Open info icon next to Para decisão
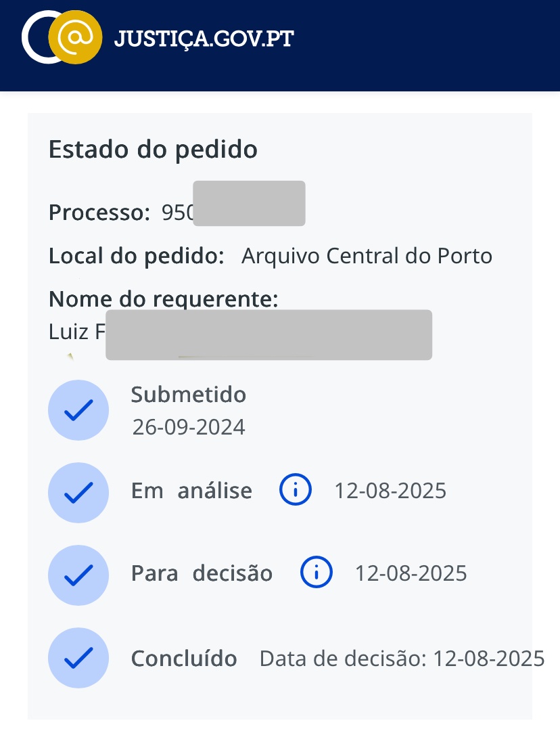 click(x=316, y=573)
